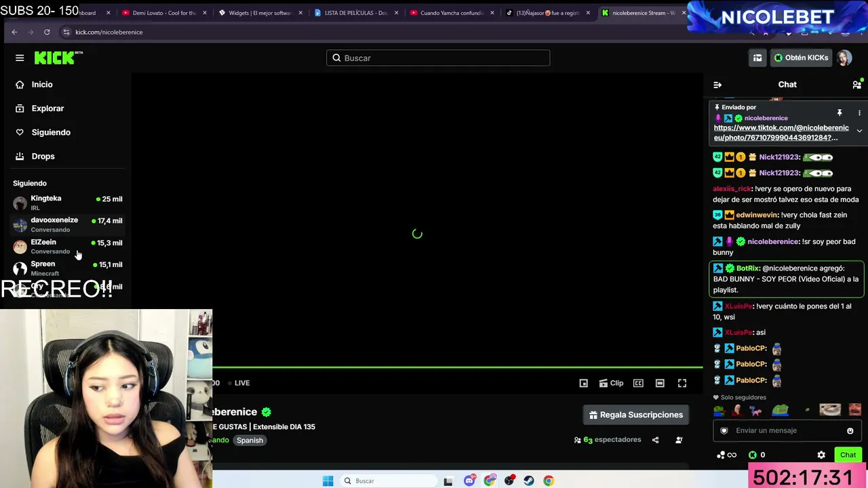This screenshot has width=868, height=488.
Task: Open the Kick hamburger menu
Action: [20, 58]
